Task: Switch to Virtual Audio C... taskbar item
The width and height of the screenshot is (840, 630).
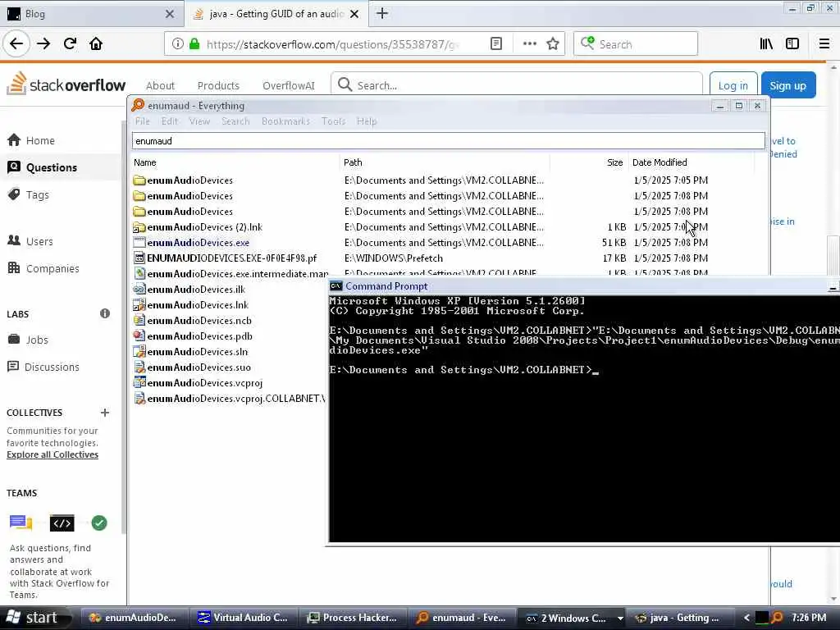Action: (x=243, y=618)
